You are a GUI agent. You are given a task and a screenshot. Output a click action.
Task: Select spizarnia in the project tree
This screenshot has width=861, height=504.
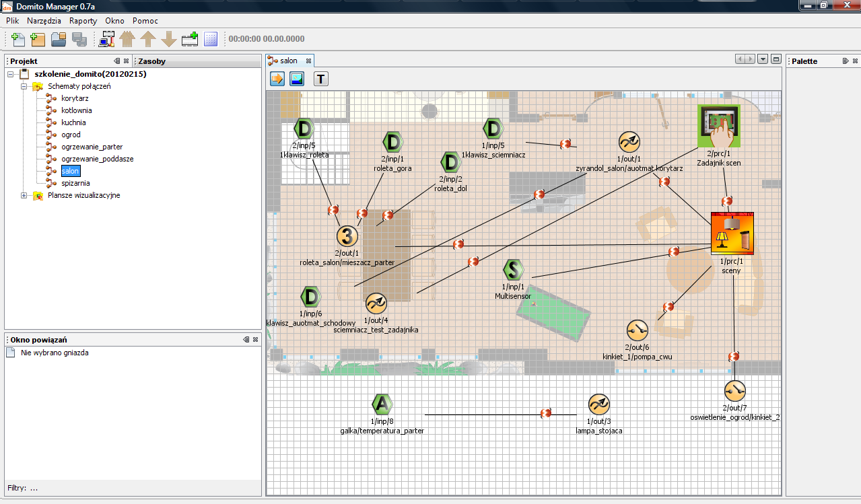pos(75,183)
